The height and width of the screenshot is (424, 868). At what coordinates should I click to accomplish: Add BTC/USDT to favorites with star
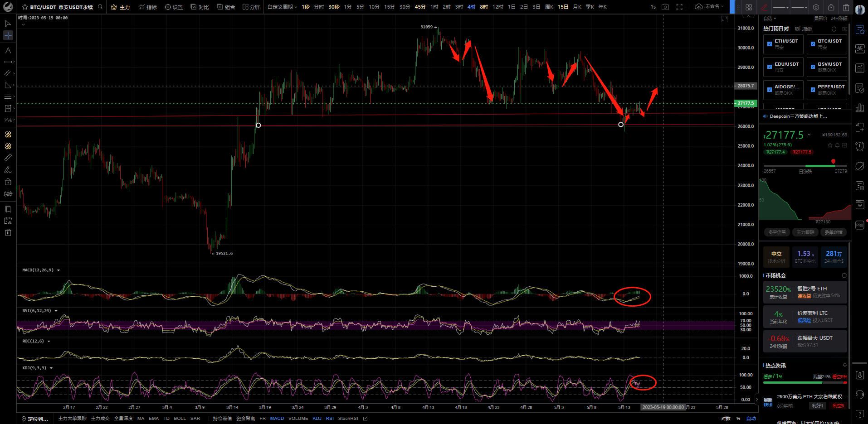click(x=25, y=7)
